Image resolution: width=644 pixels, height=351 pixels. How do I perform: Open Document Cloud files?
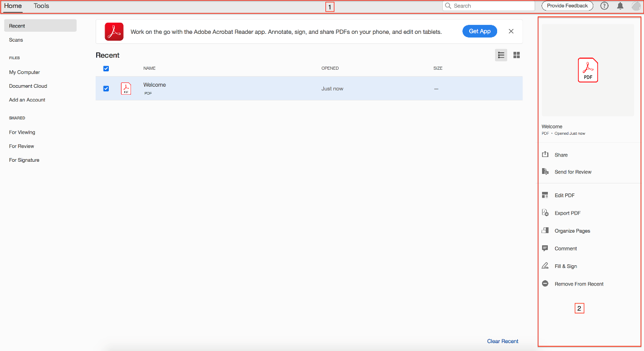tap(28, 86)
